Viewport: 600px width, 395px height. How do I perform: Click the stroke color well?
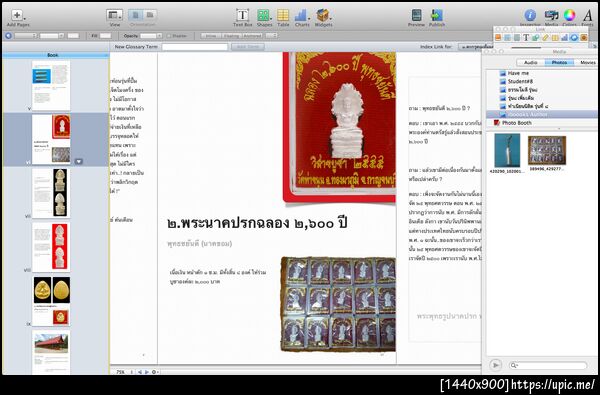pos(73,36)
